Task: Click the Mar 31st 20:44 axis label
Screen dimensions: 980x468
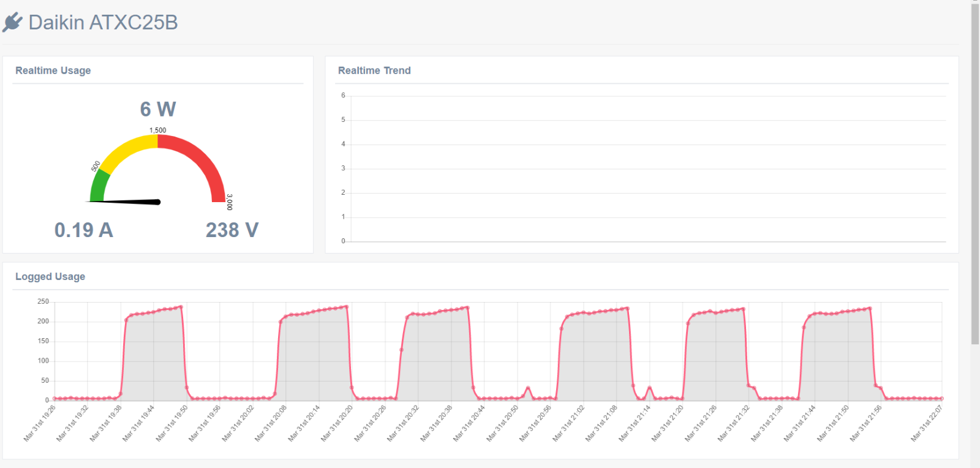Action: tap(470, 423)
